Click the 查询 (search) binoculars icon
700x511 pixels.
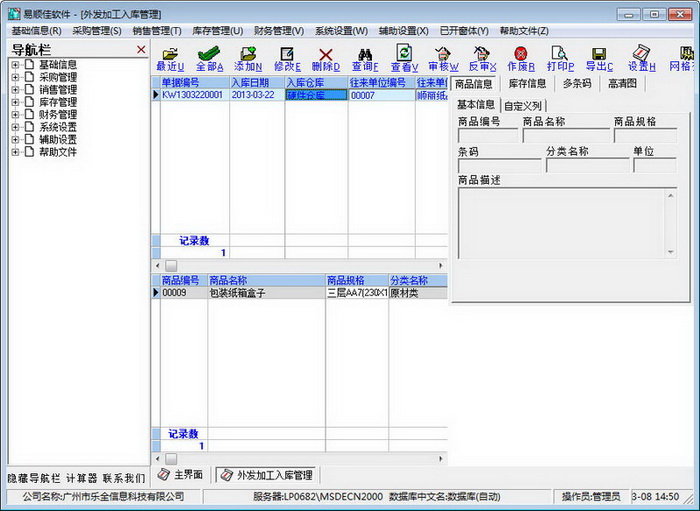coord(364,58)
